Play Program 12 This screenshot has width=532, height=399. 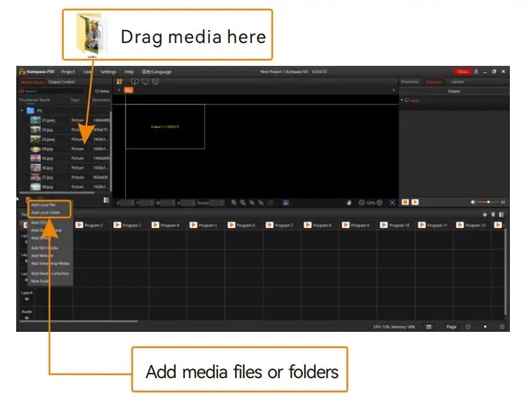click(460, 225)
